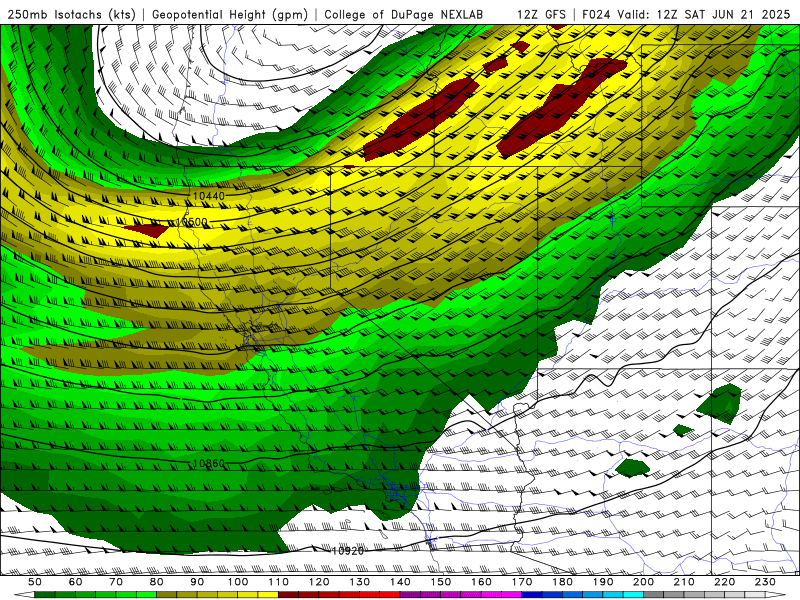Click the 10500 height contour label
This screenshot has width=800, height=600.
192,222
